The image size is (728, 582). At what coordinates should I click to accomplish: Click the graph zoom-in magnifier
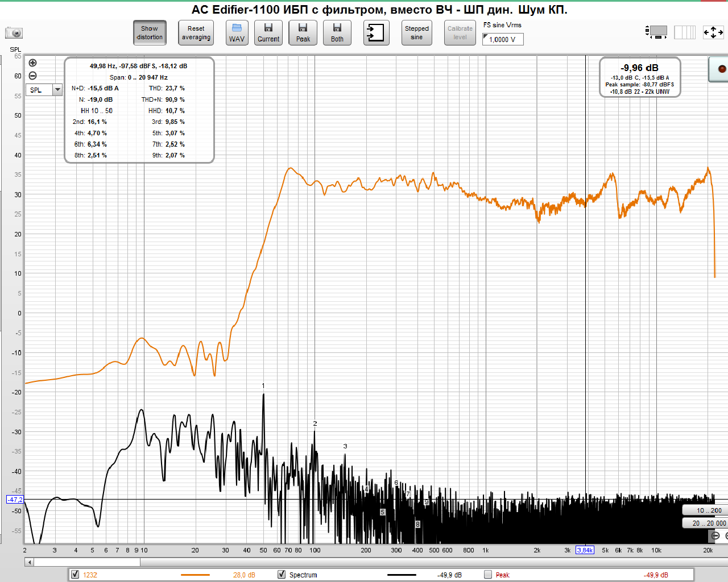(32, 63)
